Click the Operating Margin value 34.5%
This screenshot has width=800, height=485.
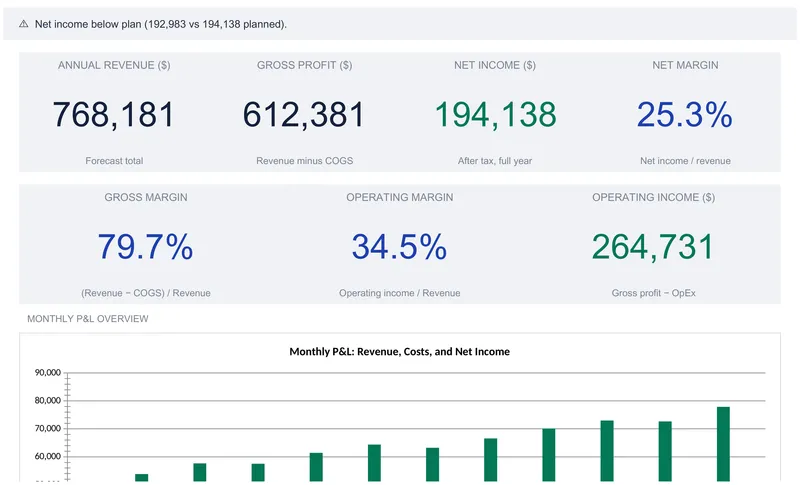tap(399, 247)
